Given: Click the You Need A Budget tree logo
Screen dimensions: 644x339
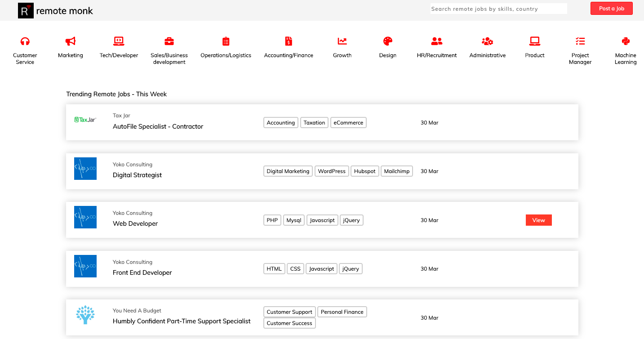Looking at the screenshot, I should point(85,315).
